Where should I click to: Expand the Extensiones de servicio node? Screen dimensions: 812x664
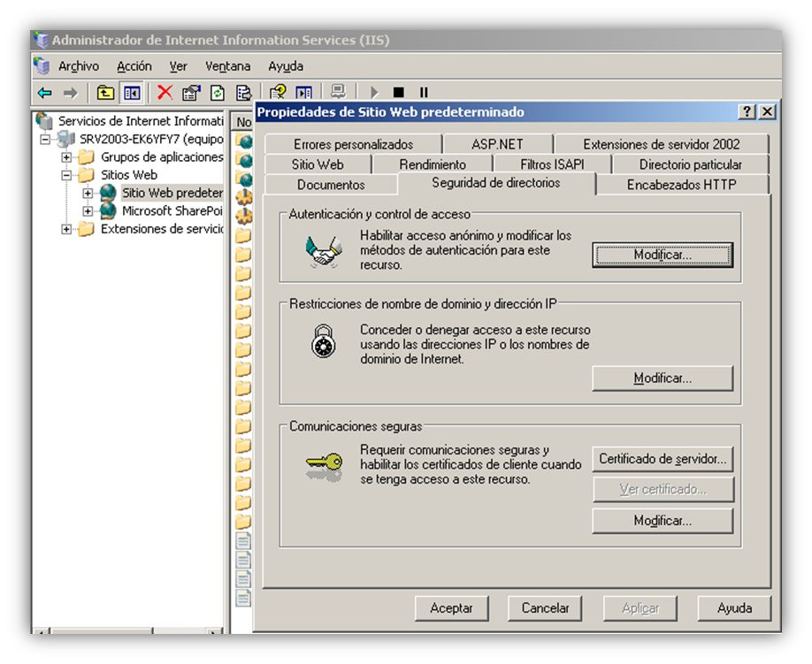pyautogui.click(x=66, y=229)
